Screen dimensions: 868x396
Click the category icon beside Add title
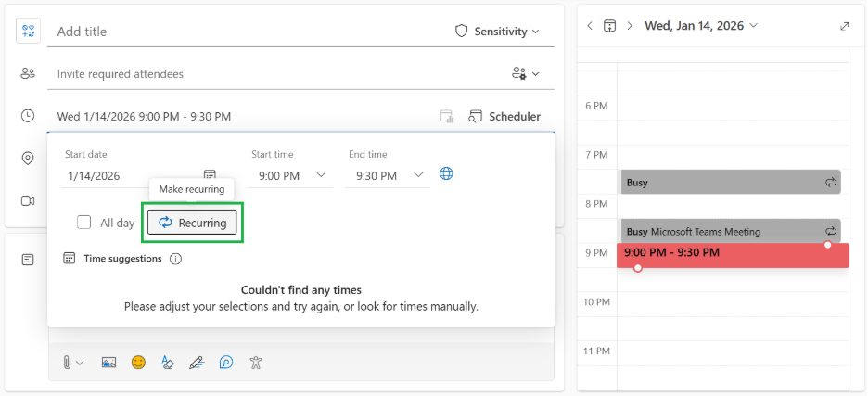(28, 31)
